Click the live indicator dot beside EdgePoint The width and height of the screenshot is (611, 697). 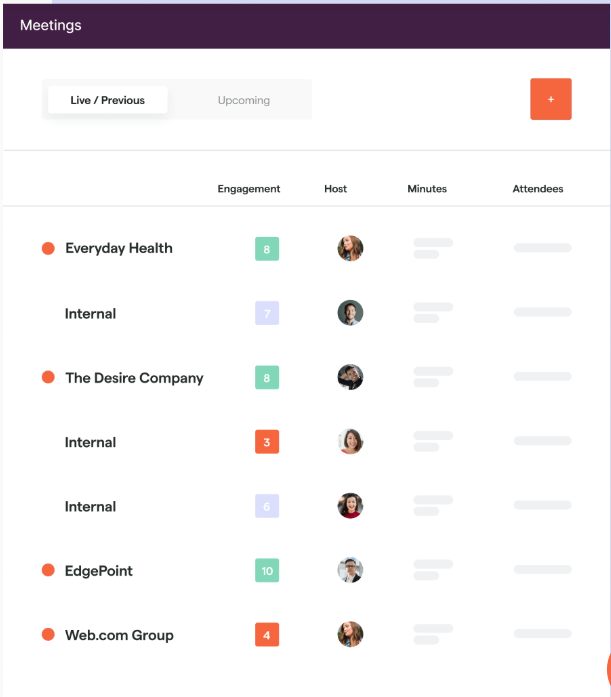48,570
